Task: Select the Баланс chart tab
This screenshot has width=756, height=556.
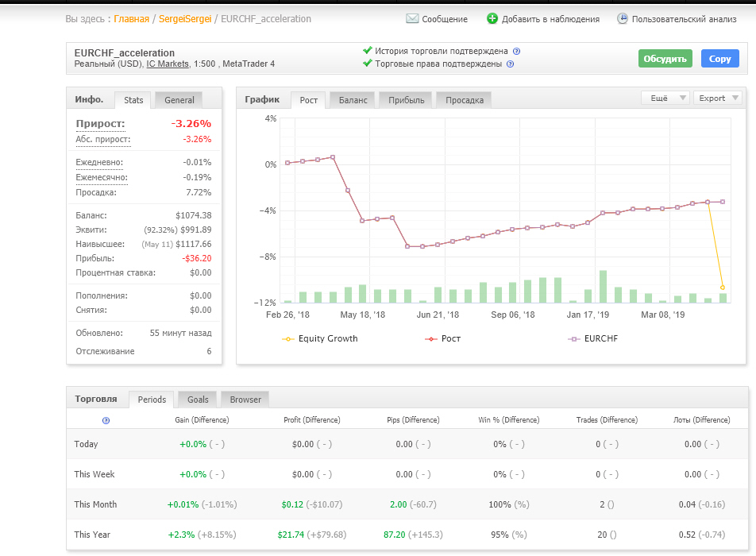Action: 353,100
